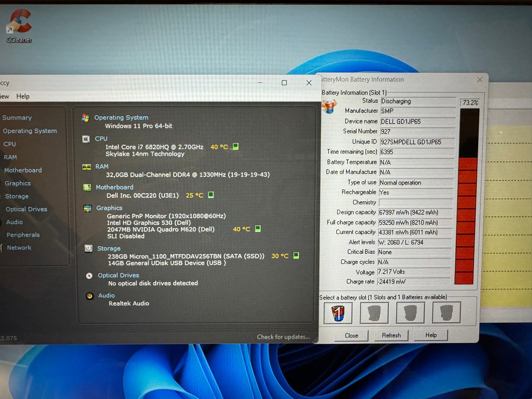The width and height of the screenshot is (532, 399).
Task: Click the Optical Drives heading link
Action: (x=118, y=275)
